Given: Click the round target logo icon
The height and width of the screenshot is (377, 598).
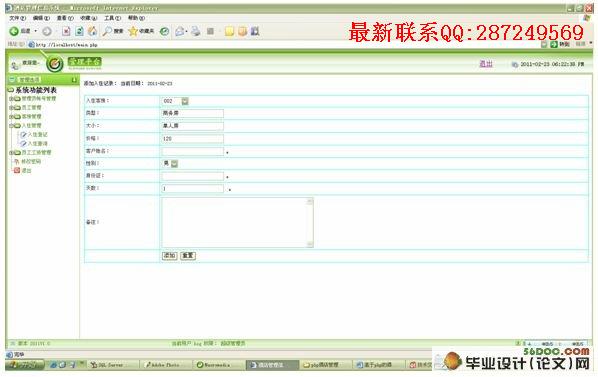Looking at the screenshot, I should tap(55, 64).
